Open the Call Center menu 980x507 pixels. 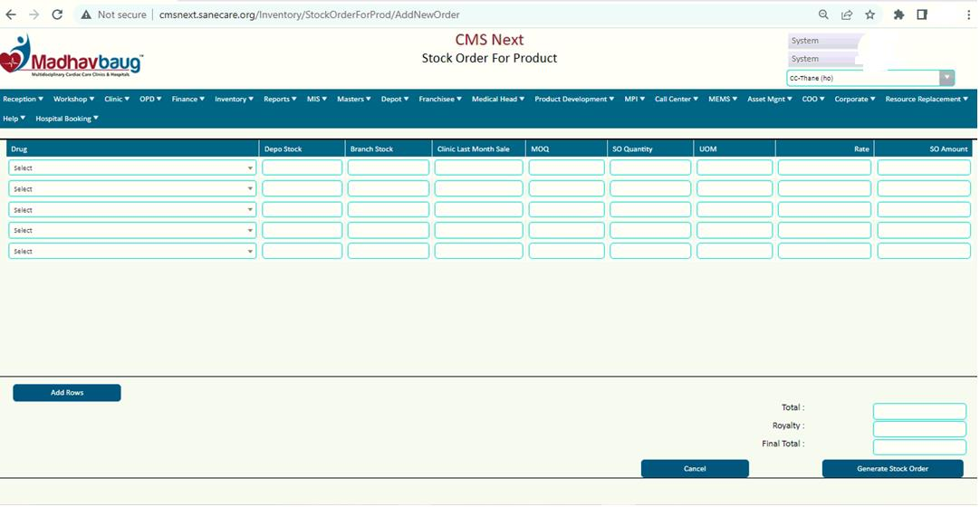pos(676,100)
